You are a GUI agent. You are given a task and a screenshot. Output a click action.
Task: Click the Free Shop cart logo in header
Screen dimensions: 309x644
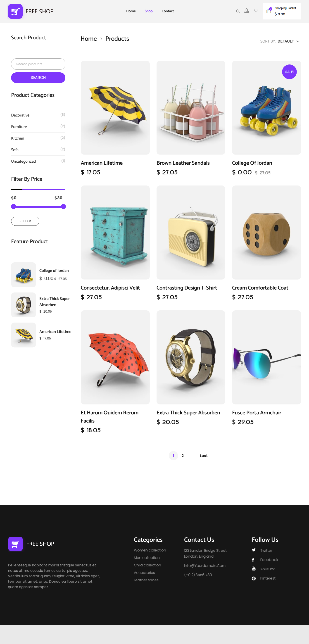15,11
